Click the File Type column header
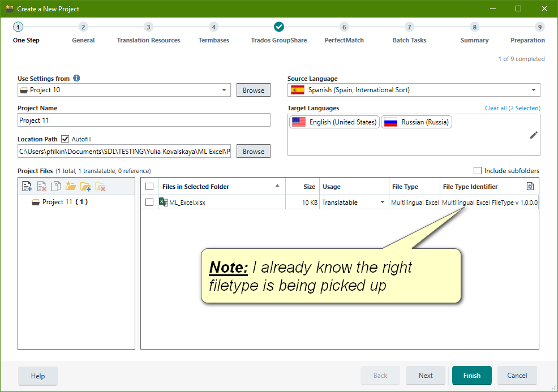The width and height of the screenshot is (558, 392). (x=414, y=187)
